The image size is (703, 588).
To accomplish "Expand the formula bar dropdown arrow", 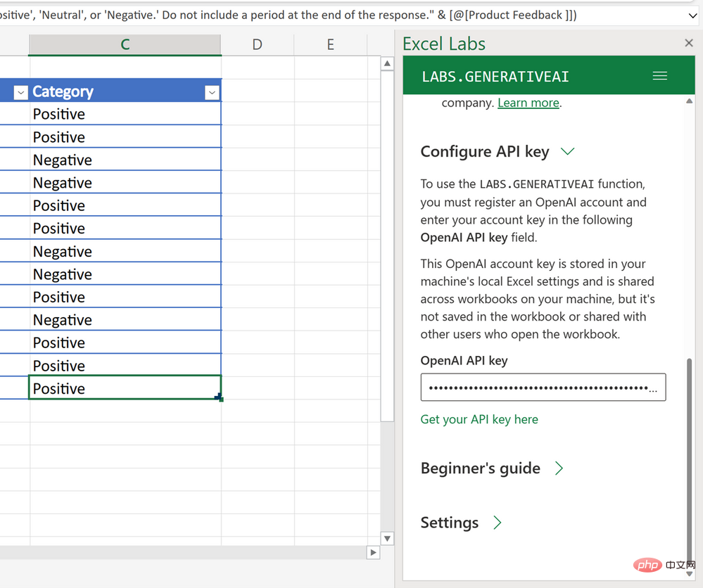I will [690, 15].
